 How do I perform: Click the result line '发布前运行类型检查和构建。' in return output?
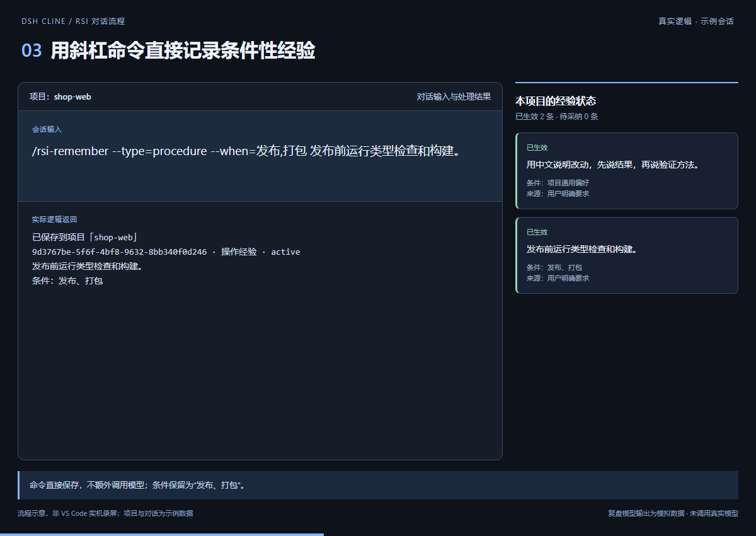tap(88, 266)
